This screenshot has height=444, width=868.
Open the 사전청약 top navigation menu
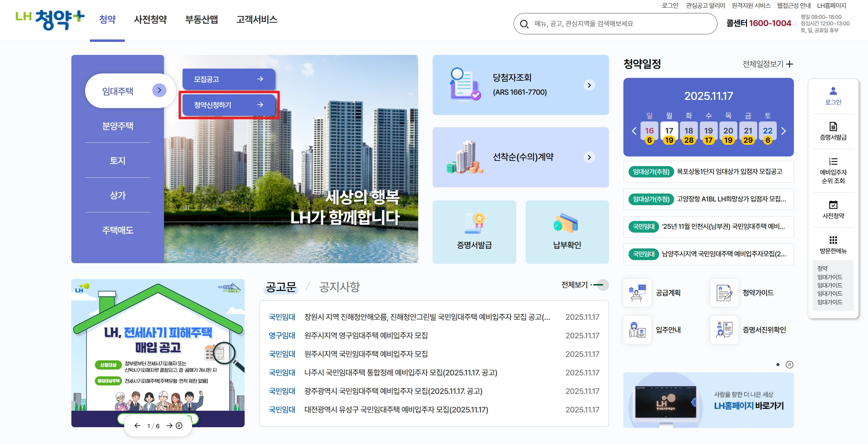click(150, 20)
